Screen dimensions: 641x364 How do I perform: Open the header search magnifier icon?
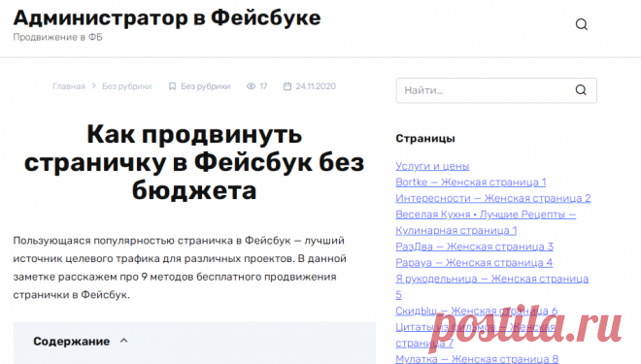tap(582, 24)
